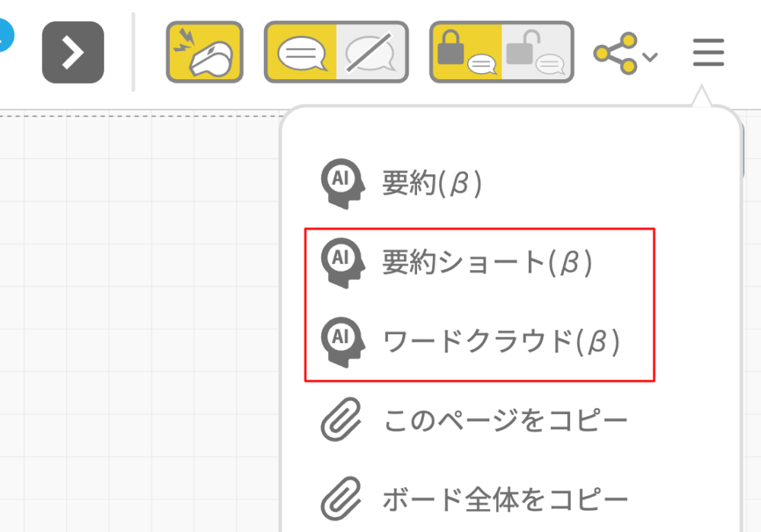Click the dark next-arrow button
This screenshot has width=761, height=532.
pyautogui.click(x=73, y=52)
